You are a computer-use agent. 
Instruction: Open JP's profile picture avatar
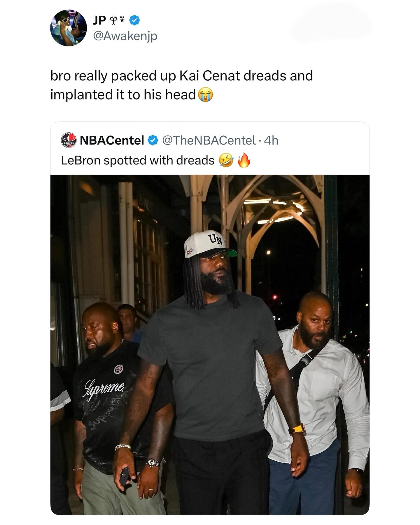(x=69, y=28)
